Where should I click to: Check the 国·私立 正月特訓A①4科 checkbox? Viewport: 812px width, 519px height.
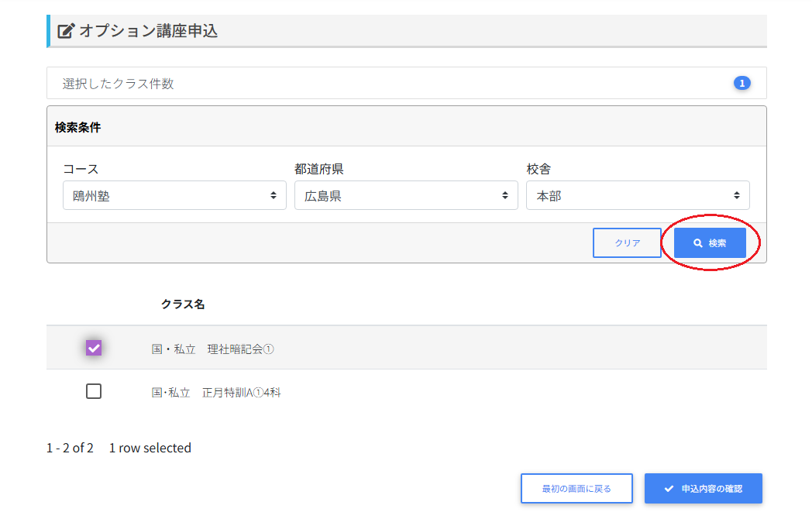(94, 391)
